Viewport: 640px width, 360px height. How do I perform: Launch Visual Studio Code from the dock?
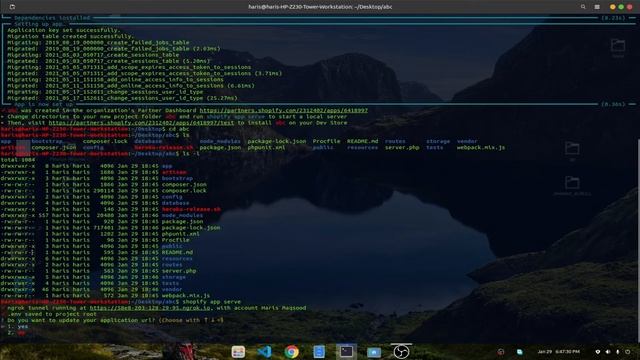(x=265, y=351)
